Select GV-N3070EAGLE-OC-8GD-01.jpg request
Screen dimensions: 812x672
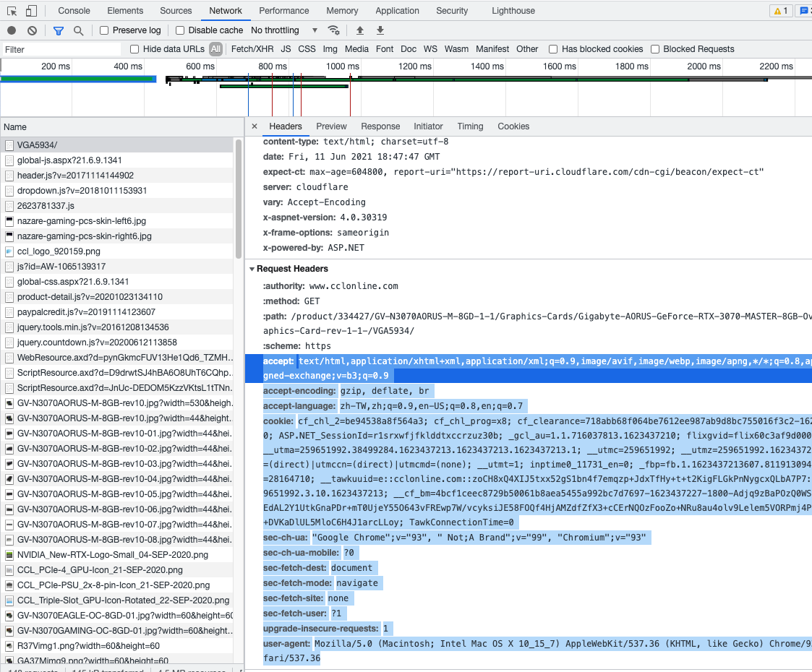point(118,616)
